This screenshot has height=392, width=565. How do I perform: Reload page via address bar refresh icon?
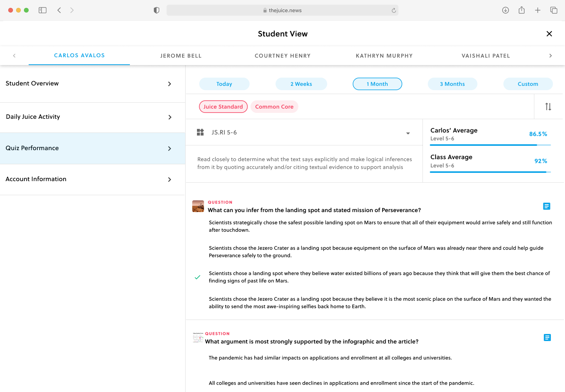pyautogui.click(x=394, y=11)
